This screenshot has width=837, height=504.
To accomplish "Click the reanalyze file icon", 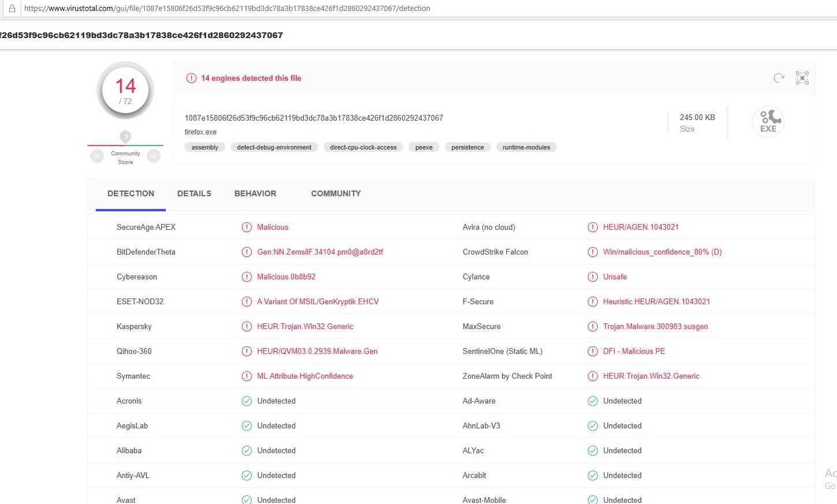I will (778, 77).
